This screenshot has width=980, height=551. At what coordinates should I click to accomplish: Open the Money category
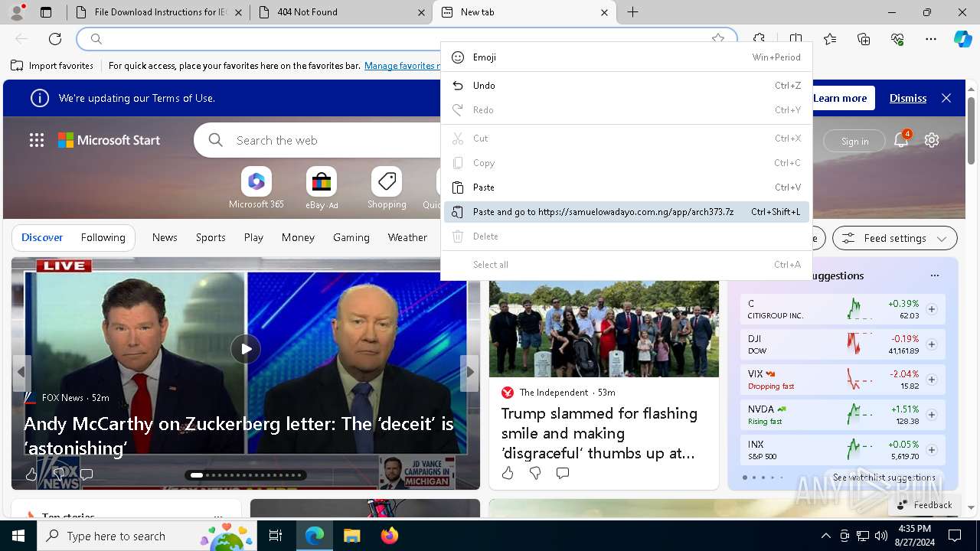pyautogui.click(x=298, y=237)
